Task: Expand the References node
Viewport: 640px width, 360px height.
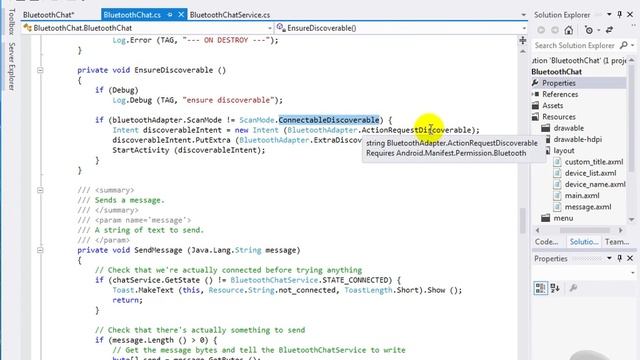Action: [x=533, y=94]
